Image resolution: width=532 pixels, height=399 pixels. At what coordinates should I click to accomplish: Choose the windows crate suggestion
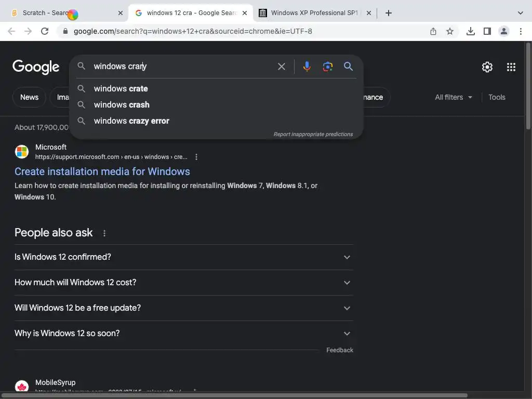click(x=217, y=88)
